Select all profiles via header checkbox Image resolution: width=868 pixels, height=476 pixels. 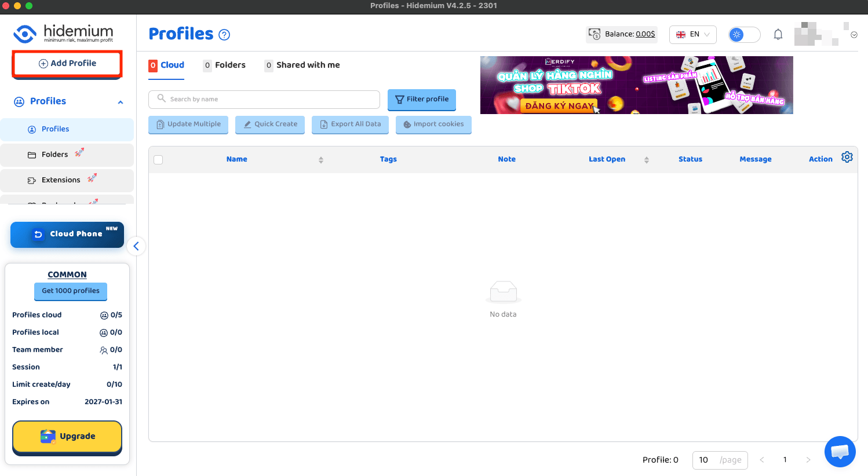tap(158, 159)
